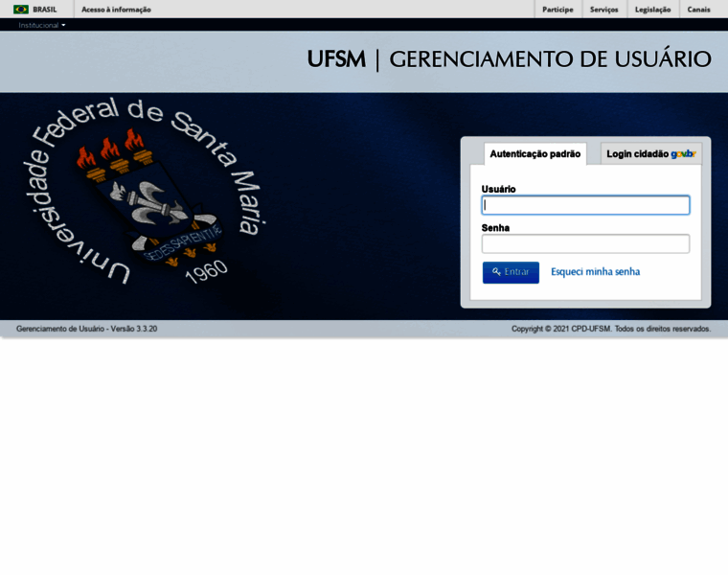Focus the Senha password field
The image size is (728, 575).
[585, 243]
